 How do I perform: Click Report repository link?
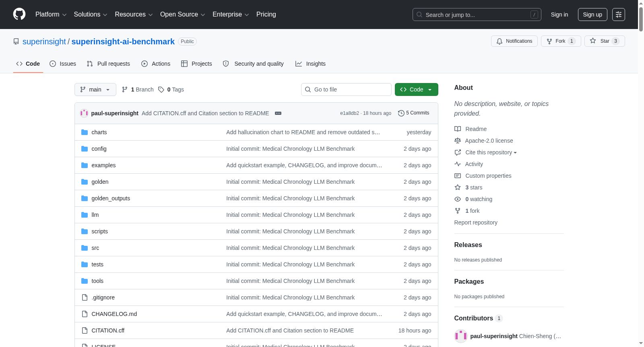pyautogui.click(x=476, y=222)
